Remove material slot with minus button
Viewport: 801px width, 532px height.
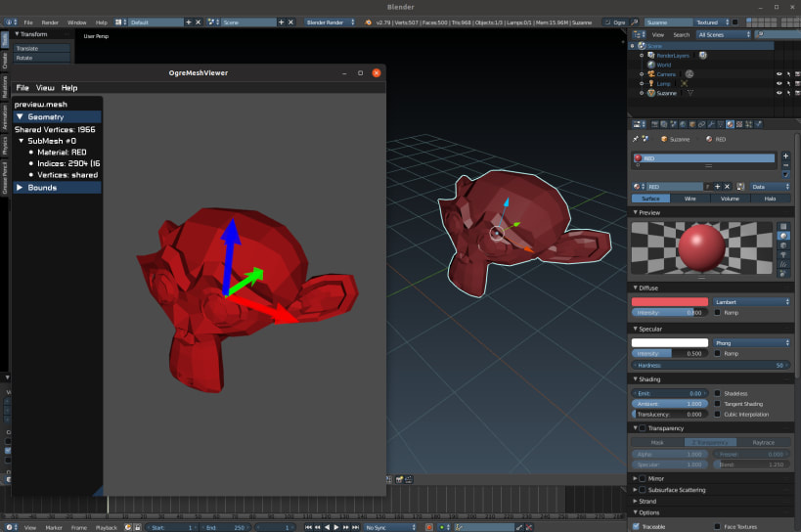coord(785,165)
